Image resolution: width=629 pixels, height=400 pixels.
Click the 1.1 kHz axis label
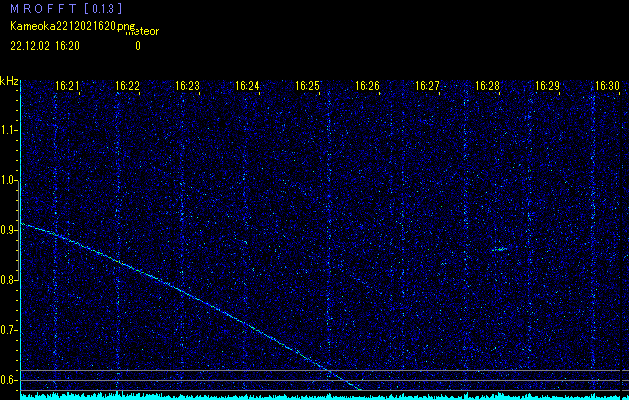click(x=8, y=130)
